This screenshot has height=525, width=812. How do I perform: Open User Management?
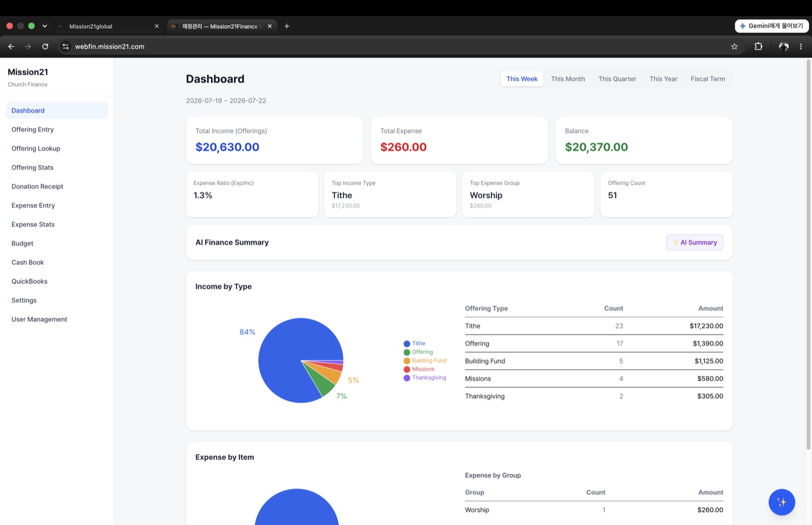57,320
